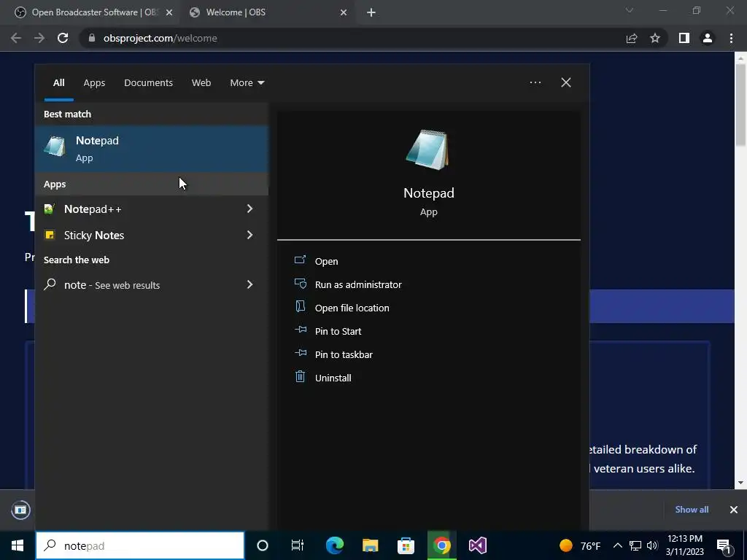Click the Cortana circle taskbar icon
This screenshot has width=747, height=560.
(262, 545)
